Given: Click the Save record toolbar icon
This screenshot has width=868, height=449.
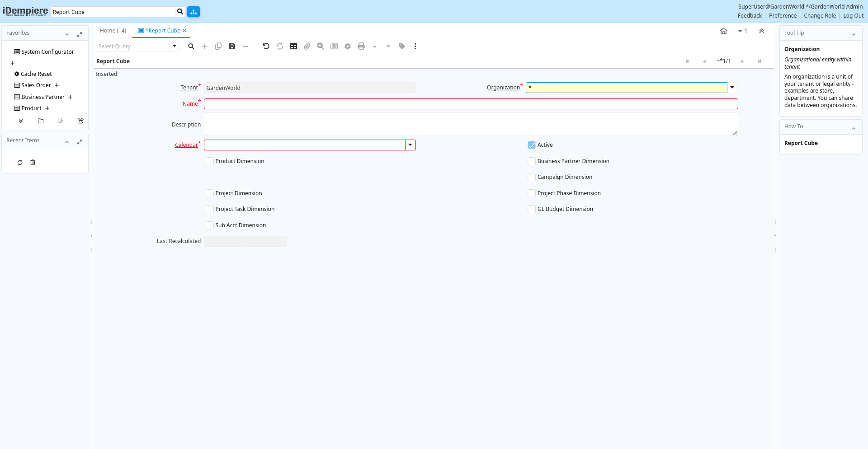Looking at the screenshot, I should (232, 46).
